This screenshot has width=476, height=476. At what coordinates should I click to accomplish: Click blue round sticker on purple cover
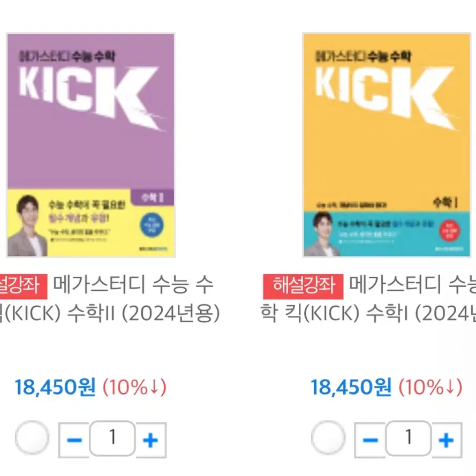(x=152, y=225)
